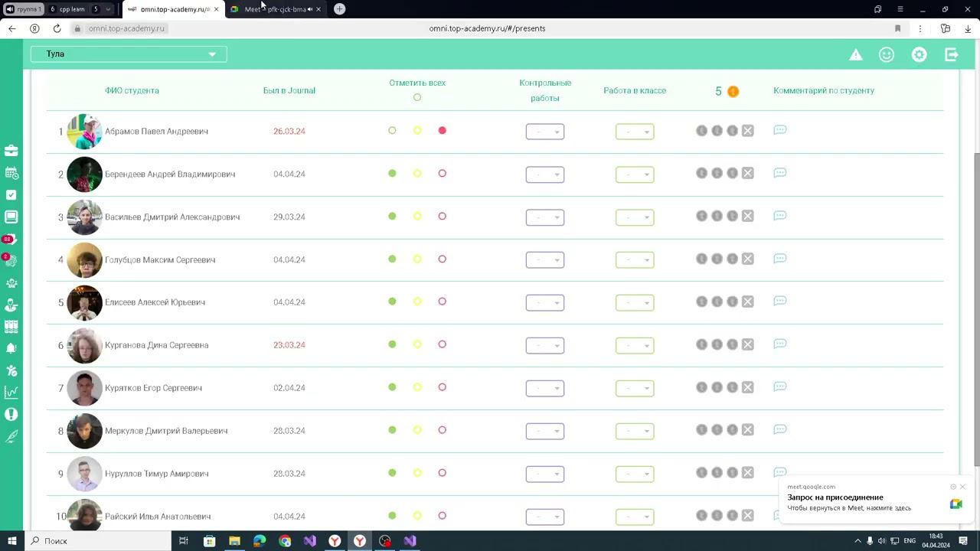Award third coin to Меркулов Дмитрий Валерьевич

tap(732, 431)
